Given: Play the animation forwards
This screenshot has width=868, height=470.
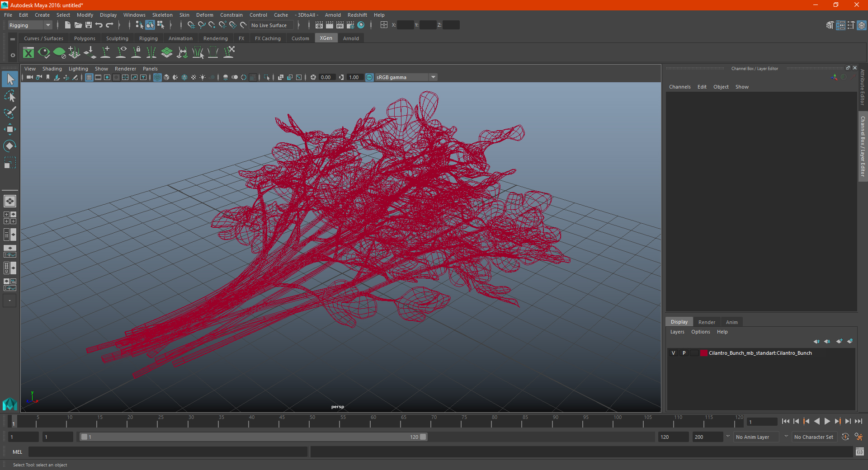Looking at the screenshot, I should coord(827,421).
